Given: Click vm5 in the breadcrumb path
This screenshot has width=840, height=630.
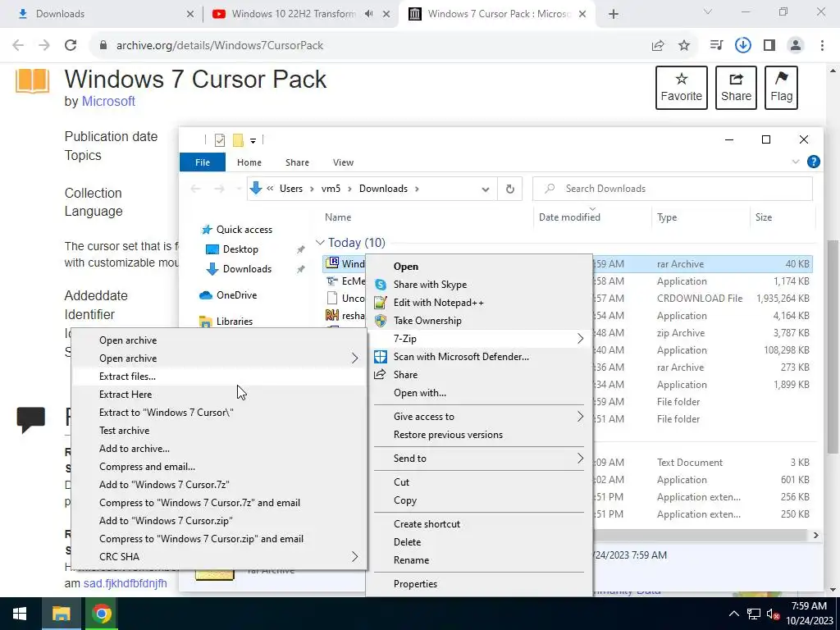Looking at the screenshot, I should click(331, 189).
